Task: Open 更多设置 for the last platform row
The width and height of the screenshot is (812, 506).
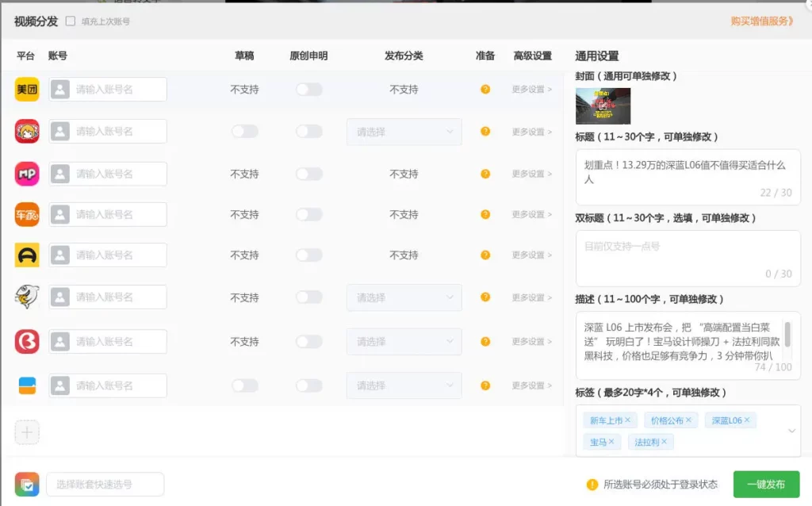Action: [531, 385]
